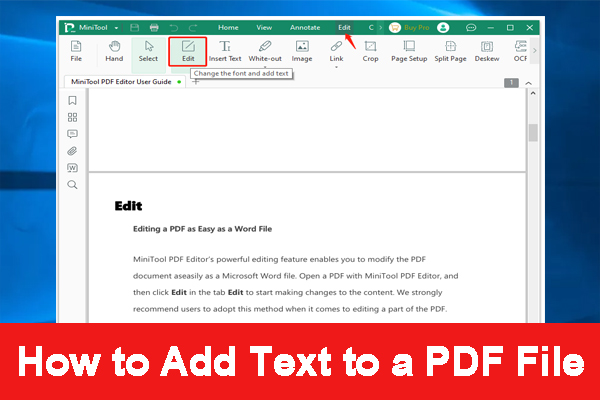Image resolution: width=600 pixels, height=400 pixels.
Task: Select the Crop tool
Action: 370,51
